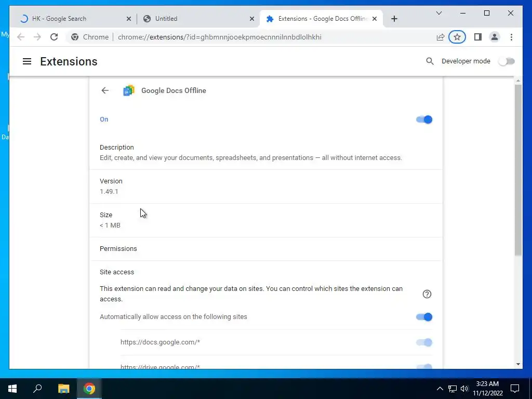Close the Untitled tab
The image size is (532, 399).
[252, 19]
